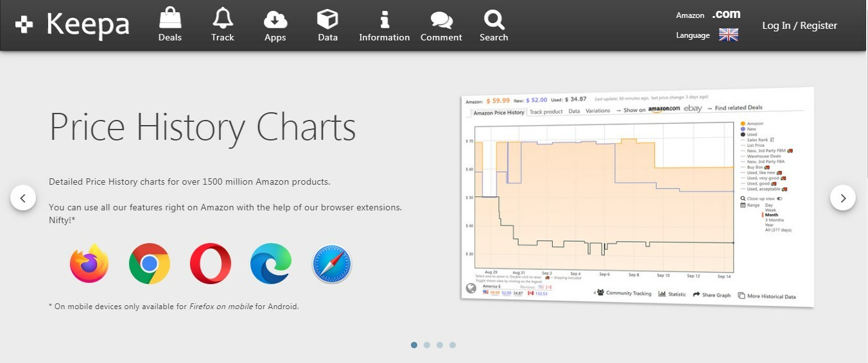Select the first carousel dot
Image resolution: width=868 pixels, height=363 pixels.
(x=414, y=345)
